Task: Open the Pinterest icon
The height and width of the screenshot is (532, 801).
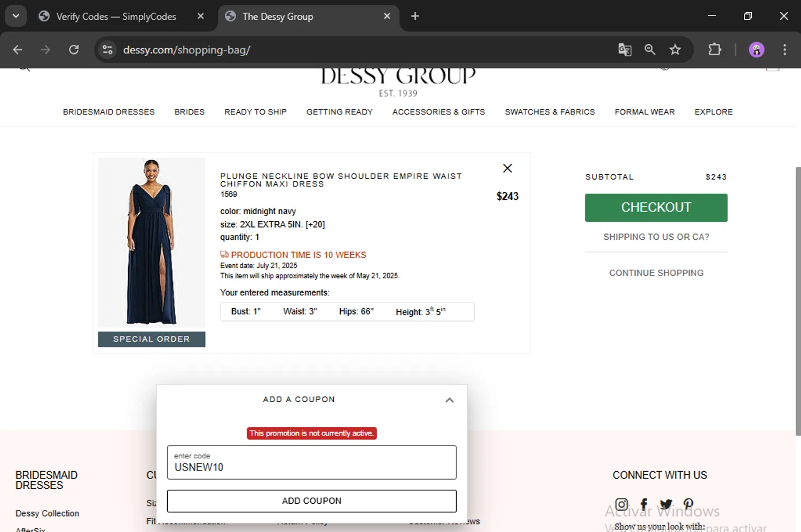Action: tap(688, 504)
